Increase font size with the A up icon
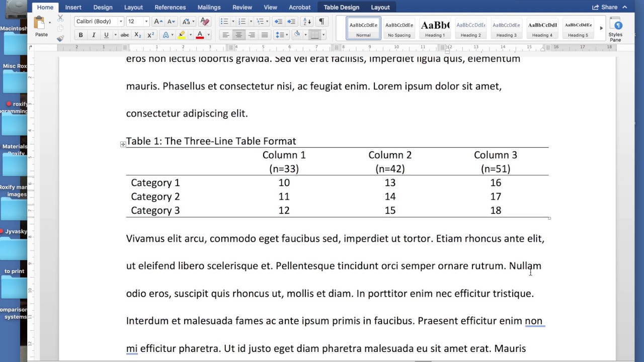The image size is (644, 362). click(158, 22)
